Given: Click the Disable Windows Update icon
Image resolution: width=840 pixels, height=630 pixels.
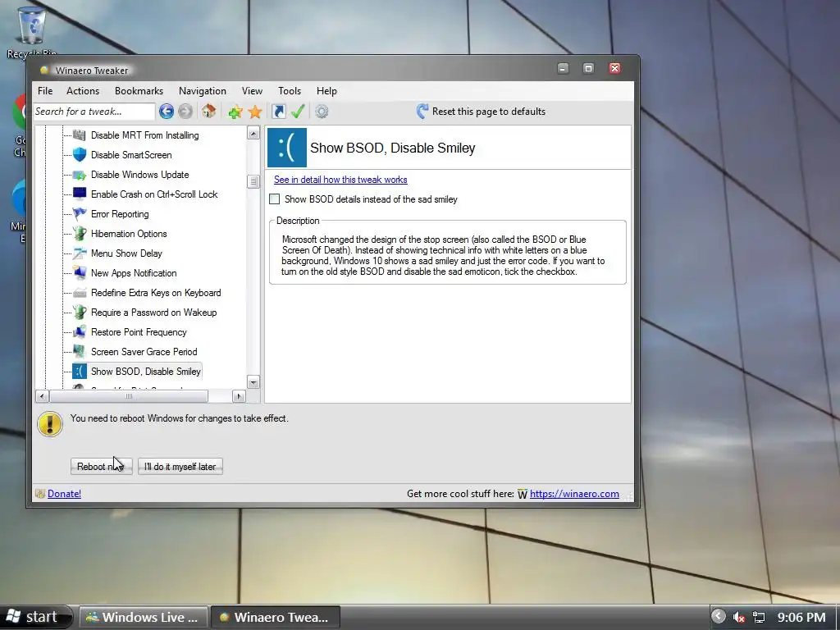Looking at the screenshot, I should (x=80, y=175).
